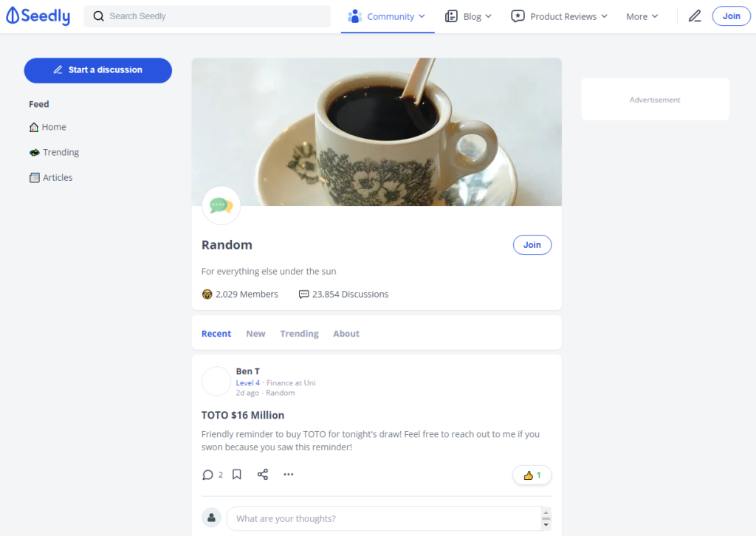This screenshot has width=756, height=536.
Task: Expand the More menu
Action: coord(642,16)
